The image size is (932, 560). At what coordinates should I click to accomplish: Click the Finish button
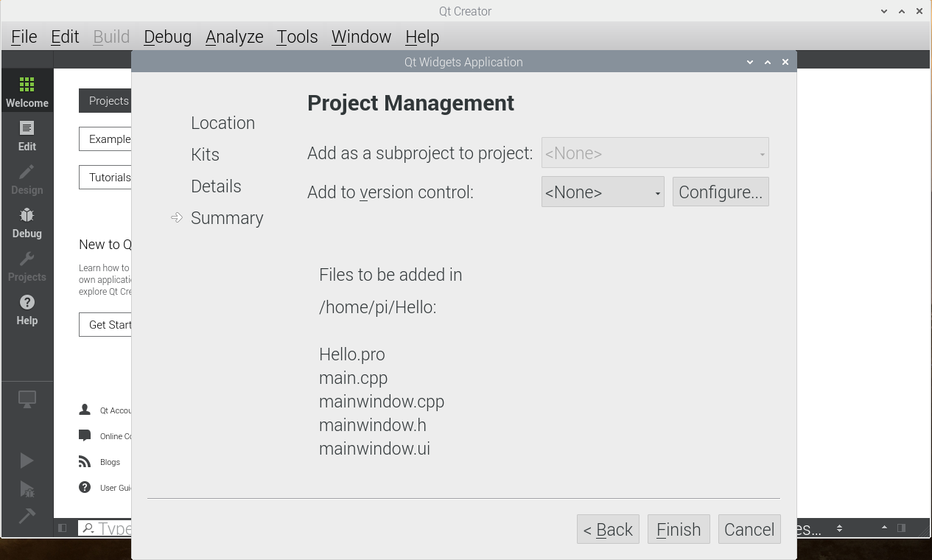(x=678, y=529)
